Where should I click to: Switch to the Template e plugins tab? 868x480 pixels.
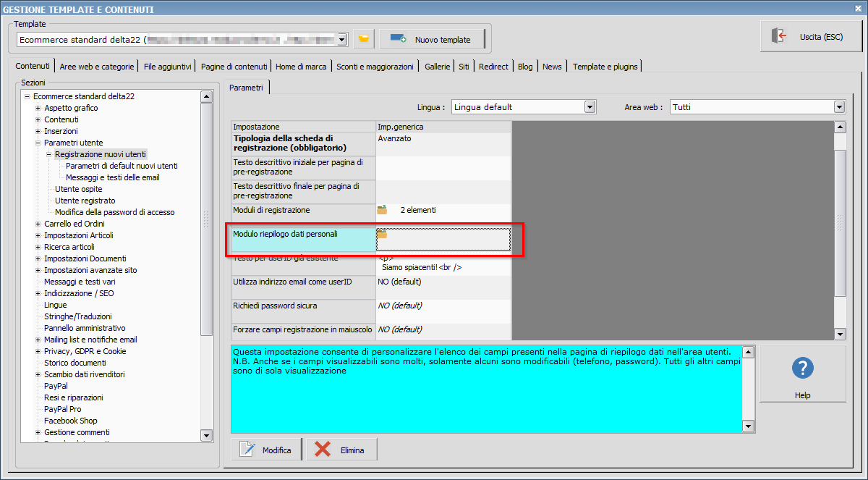tap(605, 67)
